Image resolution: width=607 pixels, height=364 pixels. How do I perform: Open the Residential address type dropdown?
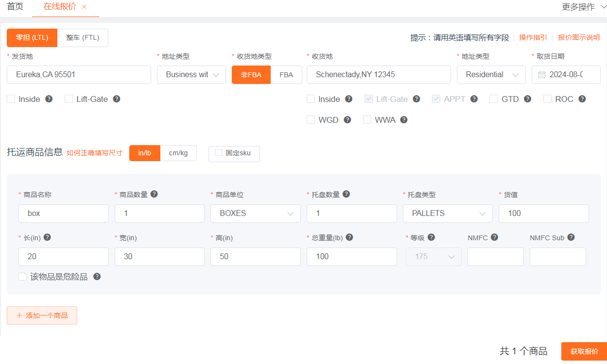coord(491,75)
